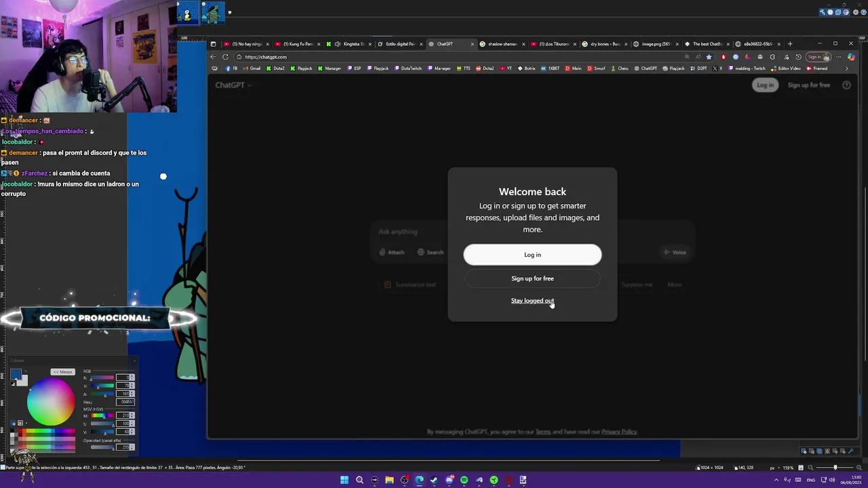
Task: Open the Windows Start menu
Action: (x=344, y=480)
